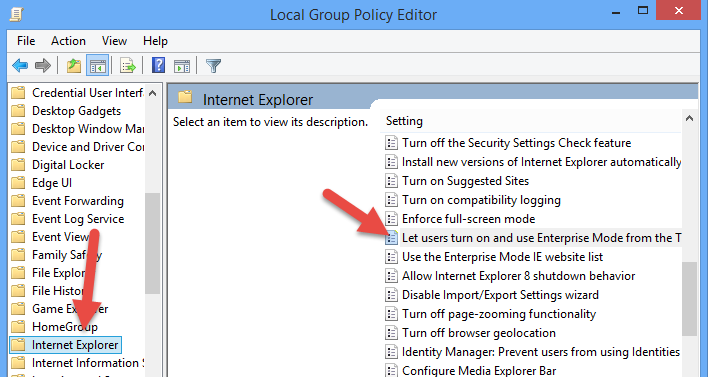Toggle the Show/Hide Action Pane icon
The image size is (708, 377).
[182, 66]
